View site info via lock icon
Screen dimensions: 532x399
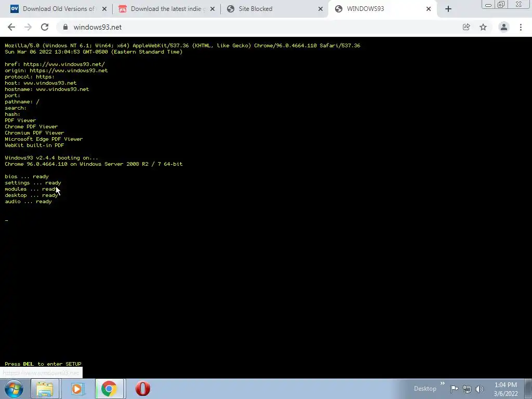point(65,27)
